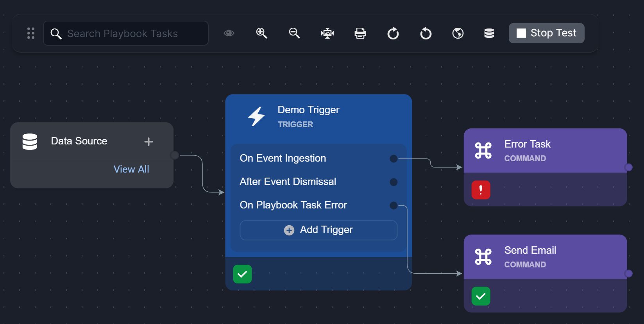Click red error badge on Error Task
The image size is (644, 324).
point(481,190)
